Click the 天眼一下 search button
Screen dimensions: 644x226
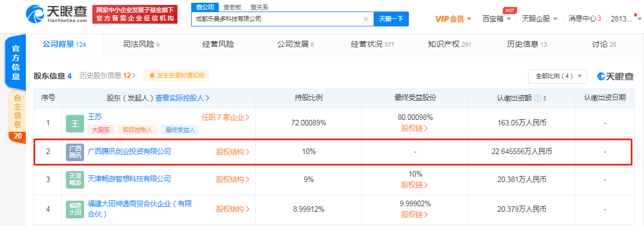click(x=391, y=19)
